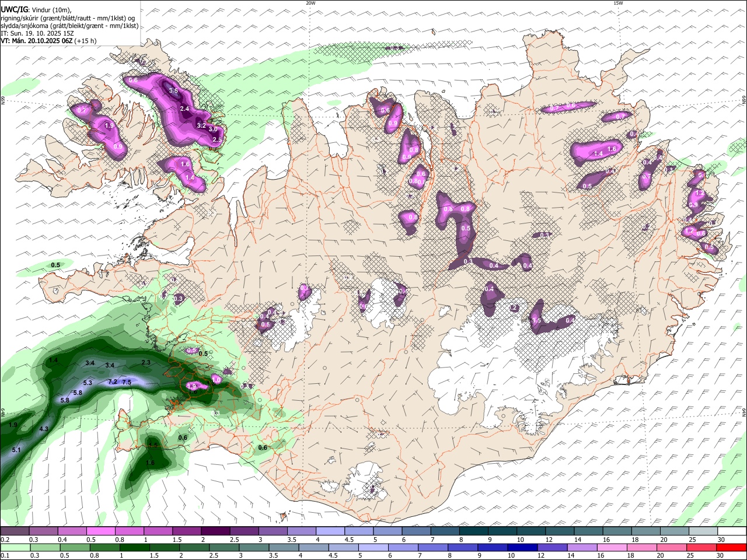Screen dimensions: 747x560
Task: Click the "5.3" rainfall value on the map
Action: coord(88,383)
